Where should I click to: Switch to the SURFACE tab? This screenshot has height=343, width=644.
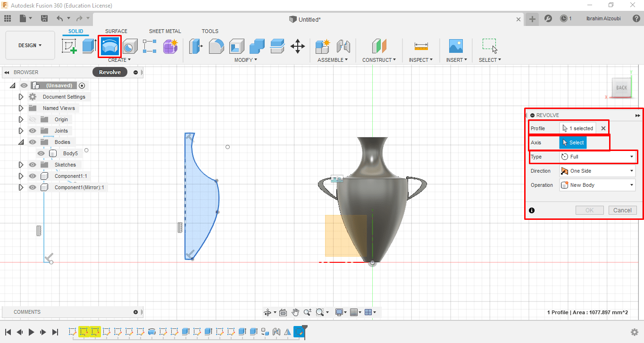(116, 31)
